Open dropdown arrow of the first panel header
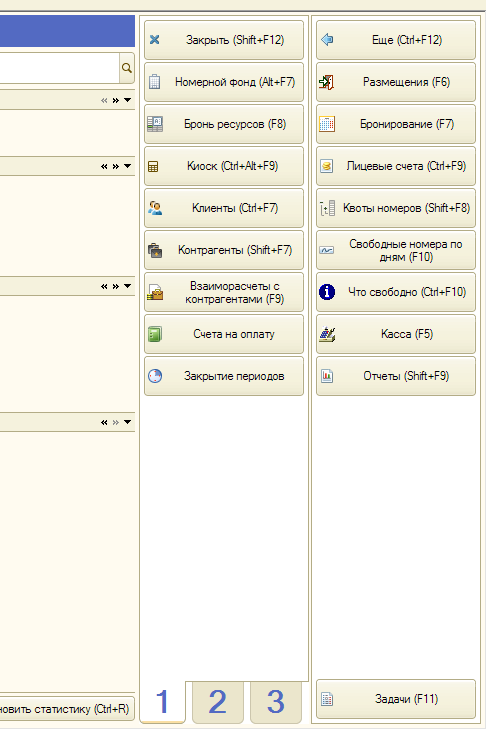This screenshot has height=729, width=486. pyautogui.click(x=127, y=100)
